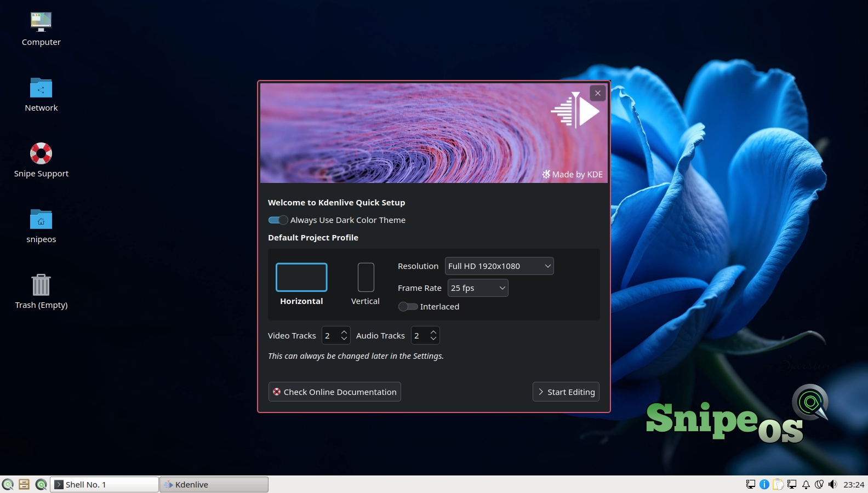Close the Kdenlive Quick Setup dialog
Viewport: 868px width, 493px height.
coord(598,93)
